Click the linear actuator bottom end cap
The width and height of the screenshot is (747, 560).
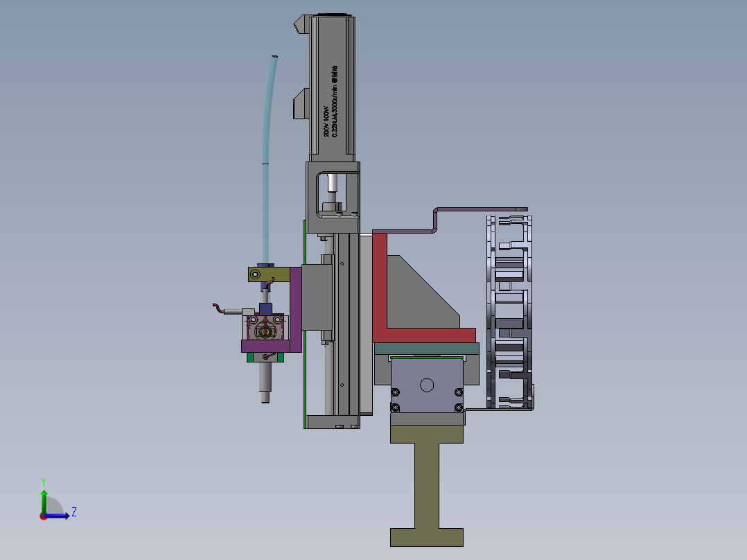(333, 421)
